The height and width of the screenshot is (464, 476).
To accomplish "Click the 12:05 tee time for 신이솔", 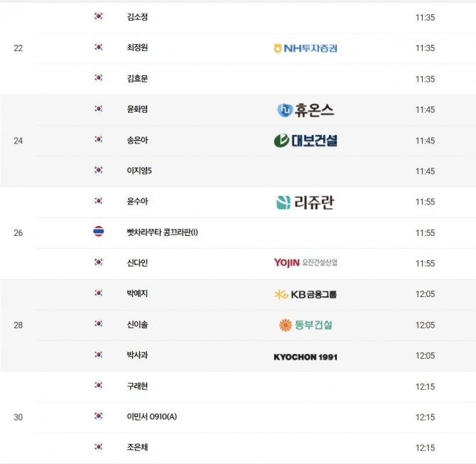I will (425, 325).
